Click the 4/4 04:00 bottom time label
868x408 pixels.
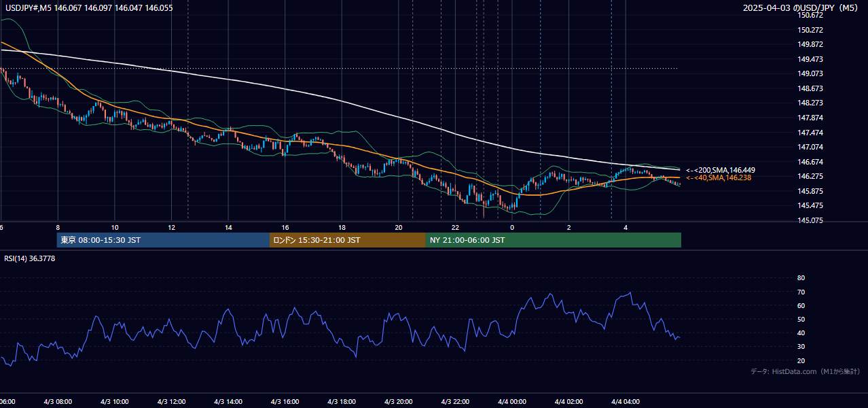(626, 402)
